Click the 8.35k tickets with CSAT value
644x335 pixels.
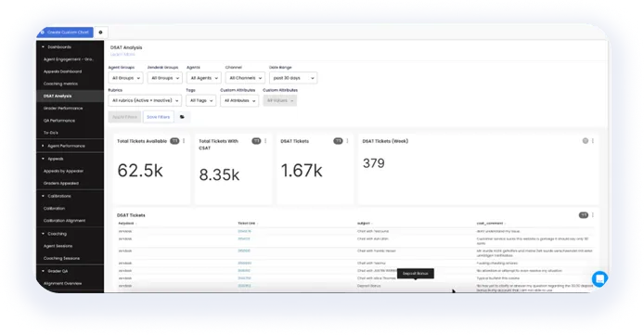click(x=219, y=174)
